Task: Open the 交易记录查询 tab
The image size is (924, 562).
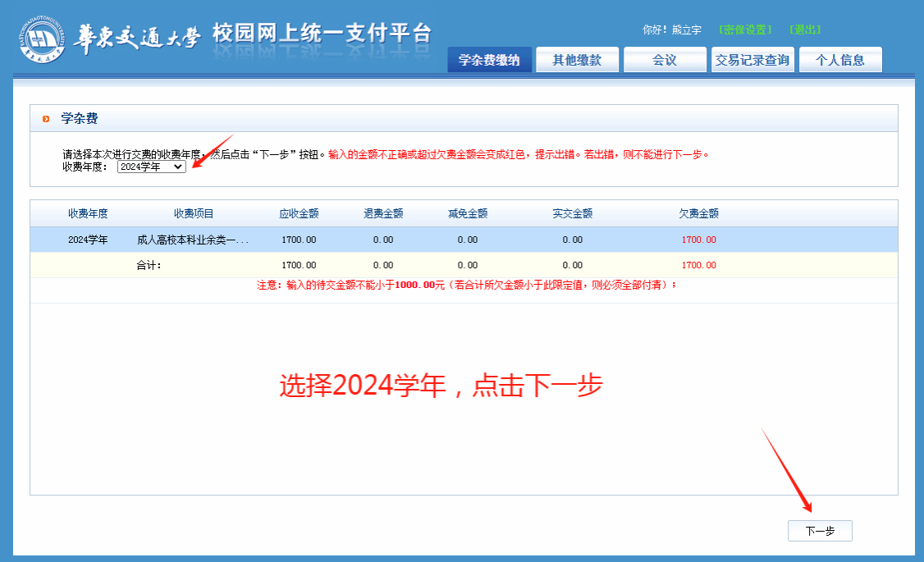Action: [x=752, y=60]
